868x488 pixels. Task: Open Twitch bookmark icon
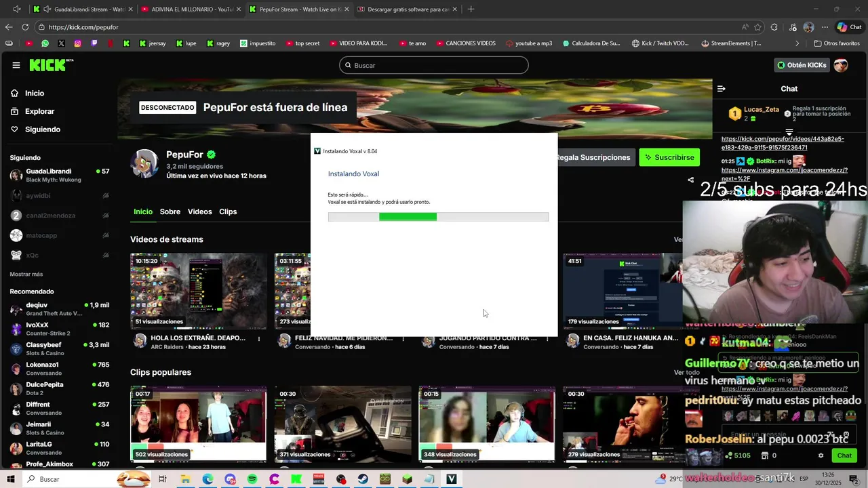[94, 43]
